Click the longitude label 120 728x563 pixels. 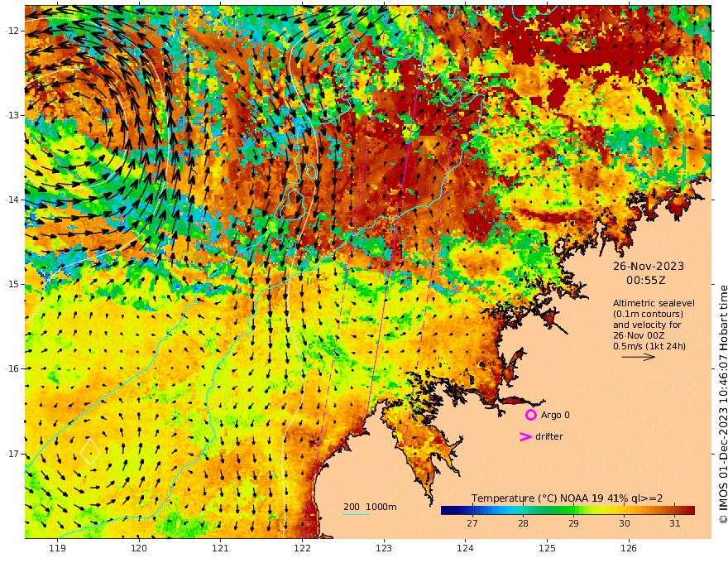[139, 549]
